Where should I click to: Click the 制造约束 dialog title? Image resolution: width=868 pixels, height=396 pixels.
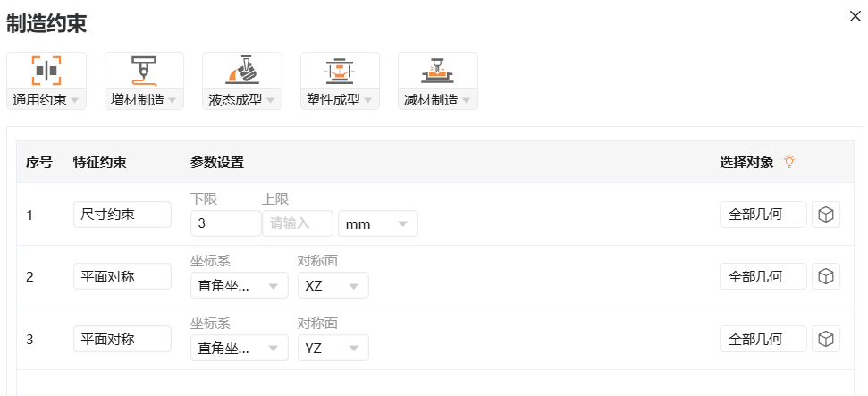(x=46, y=24)
